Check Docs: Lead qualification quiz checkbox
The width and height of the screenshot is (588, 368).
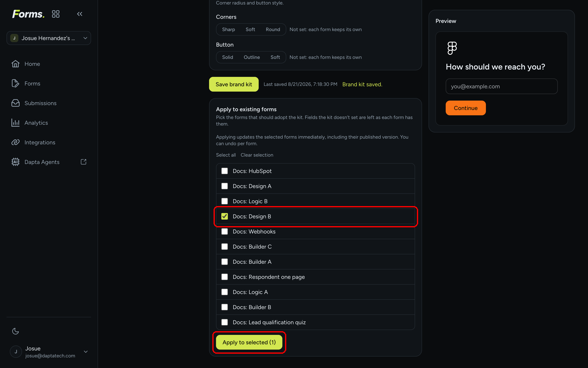[225, 322]
